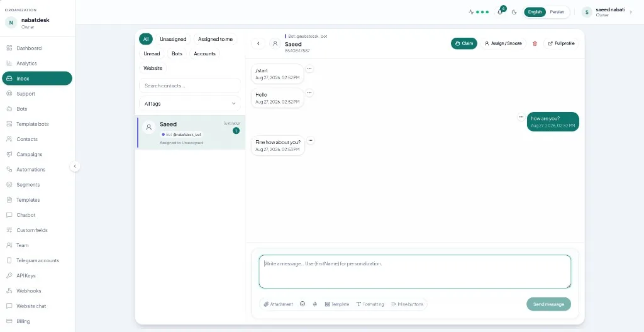Add an Attachment to the message
Viewport: 644px width, 332px height.
(279, 304)
